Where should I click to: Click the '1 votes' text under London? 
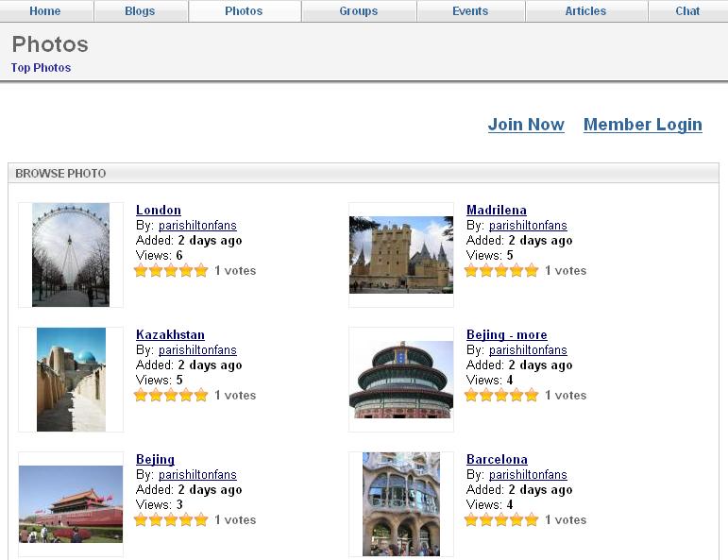tap(235, 271)
